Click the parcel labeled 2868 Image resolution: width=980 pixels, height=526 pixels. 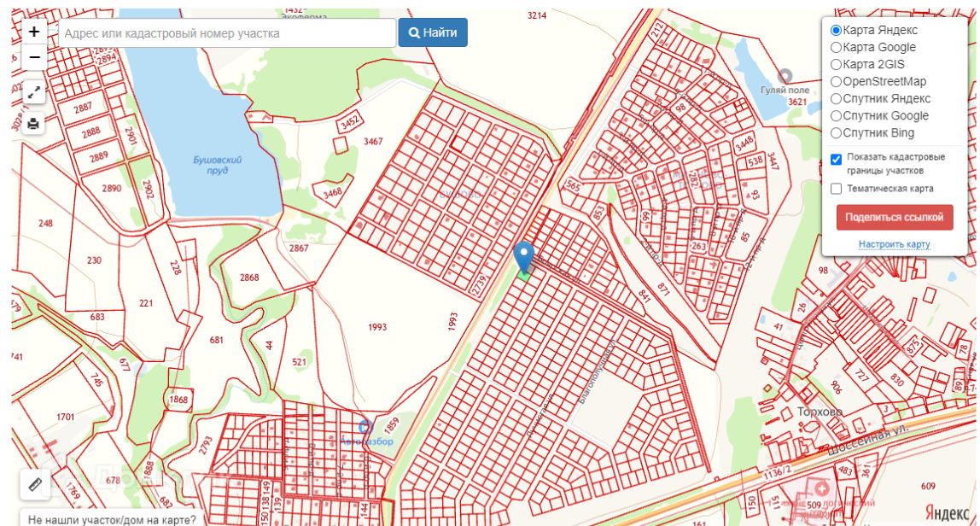pos(249,278)
